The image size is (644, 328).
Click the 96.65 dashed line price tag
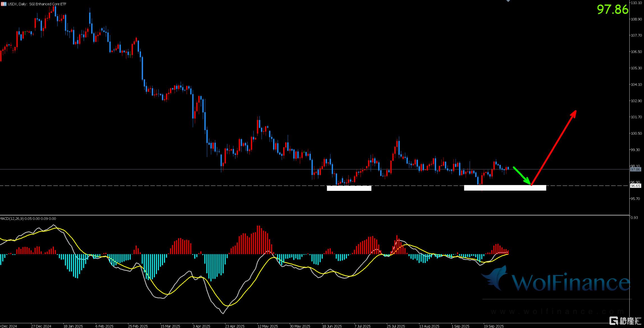click(635, 186)
